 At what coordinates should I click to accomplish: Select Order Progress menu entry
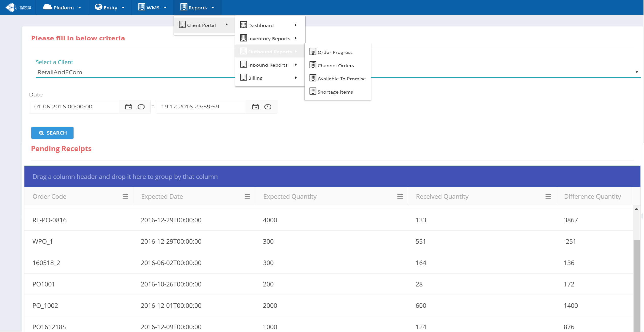(x=335, y=52)
